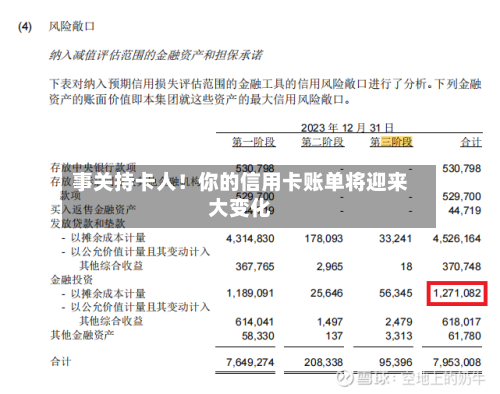Click 以摊余成本计量 under 金融投资
This screenshot has width=500, height=394.
108,294
